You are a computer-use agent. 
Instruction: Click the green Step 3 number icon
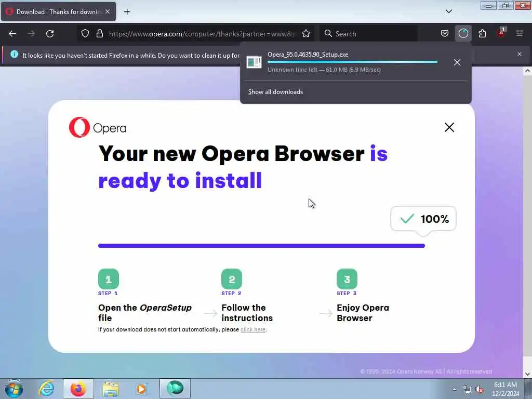(x=347, y=279)
